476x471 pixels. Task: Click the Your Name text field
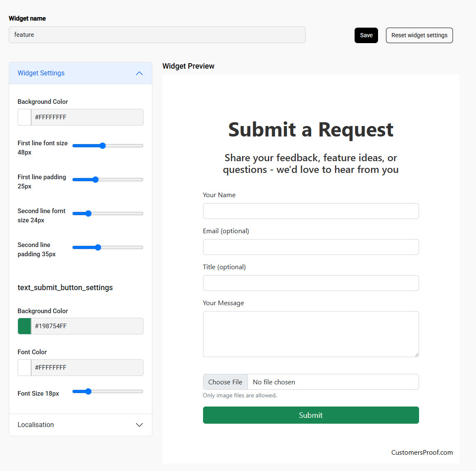point(311,211)
